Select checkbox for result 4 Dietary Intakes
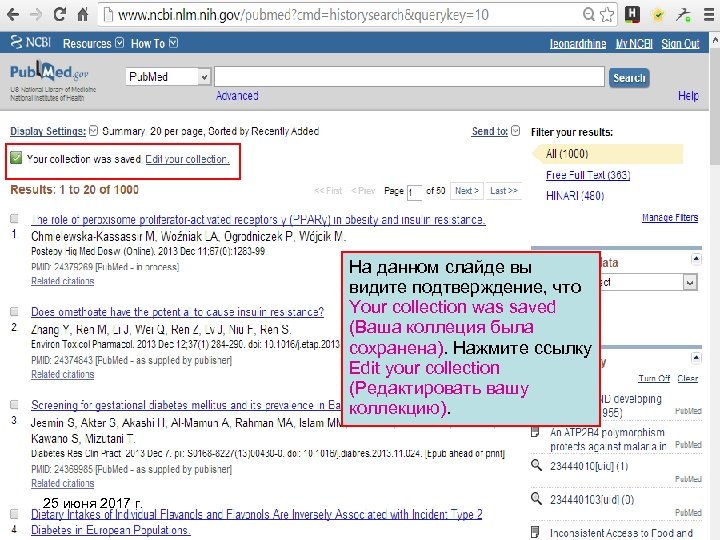 pos(14,513)
